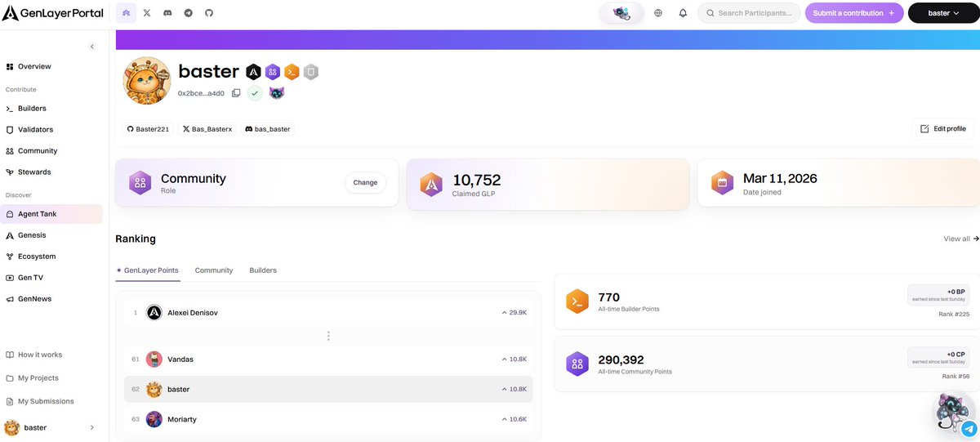980x442 pixels.
Task: Open Discord link bas_baster
Action: click(267, 129)
